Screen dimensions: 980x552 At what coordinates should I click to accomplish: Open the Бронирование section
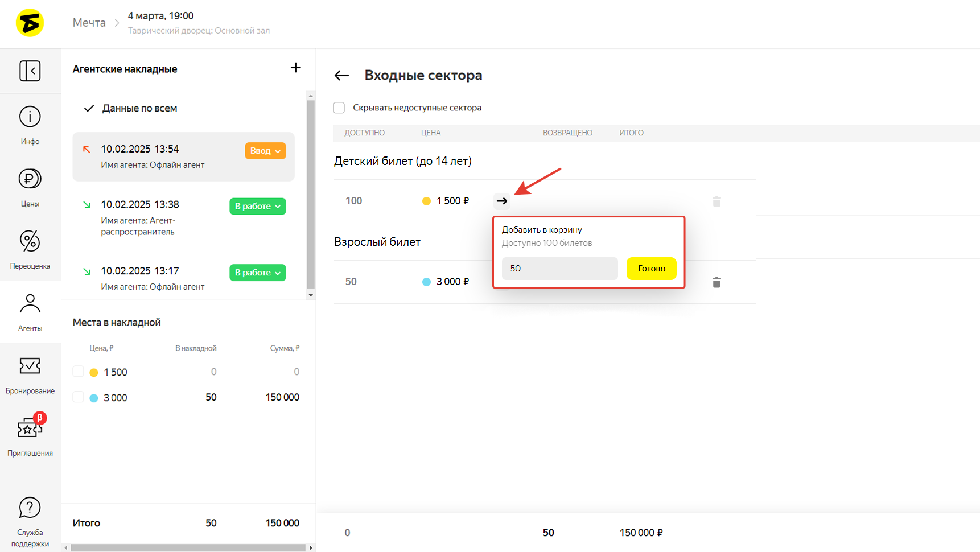30,374
